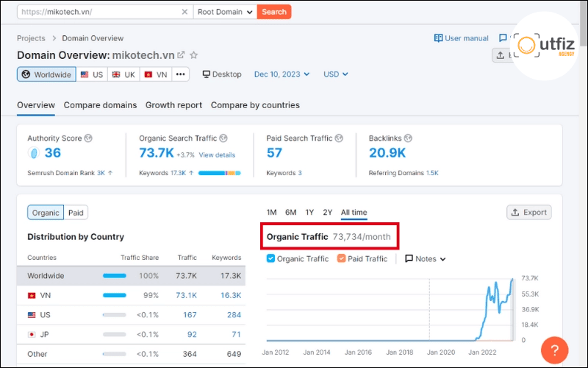Open more databases ellipsis menu
The height and width of the screenshot is (368, 588).
point(180,74)
